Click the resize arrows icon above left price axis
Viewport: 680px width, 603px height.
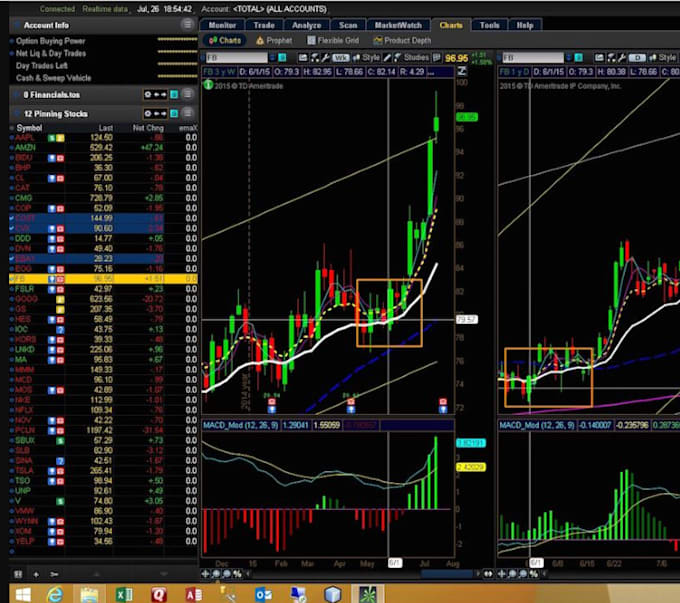[x=462, y=71]
